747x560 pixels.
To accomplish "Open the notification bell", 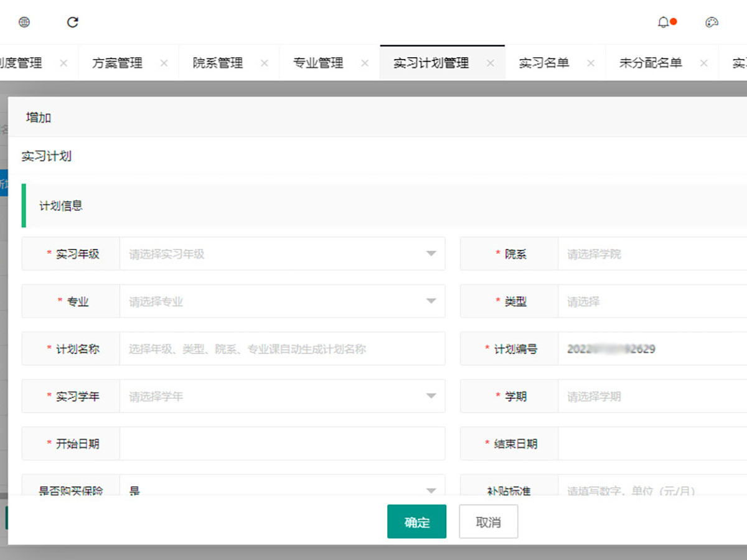I will [x=664, y=22].
